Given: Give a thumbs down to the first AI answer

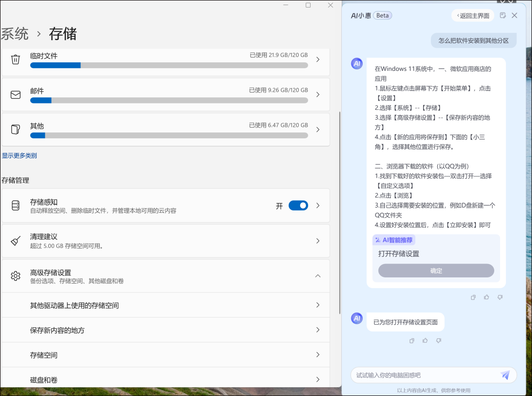Looking at the screenshot, I should pos(500,297).
